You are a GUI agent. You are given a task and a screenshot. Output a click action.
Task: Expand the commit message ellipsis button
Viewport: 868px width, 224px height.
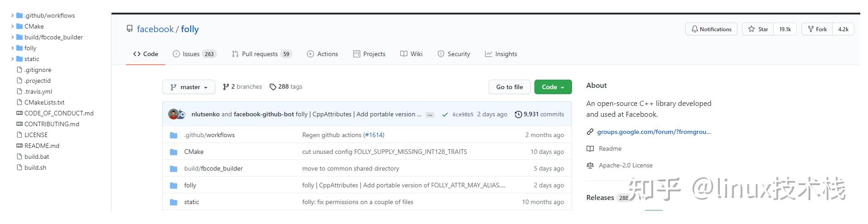[x=430, y=115]
